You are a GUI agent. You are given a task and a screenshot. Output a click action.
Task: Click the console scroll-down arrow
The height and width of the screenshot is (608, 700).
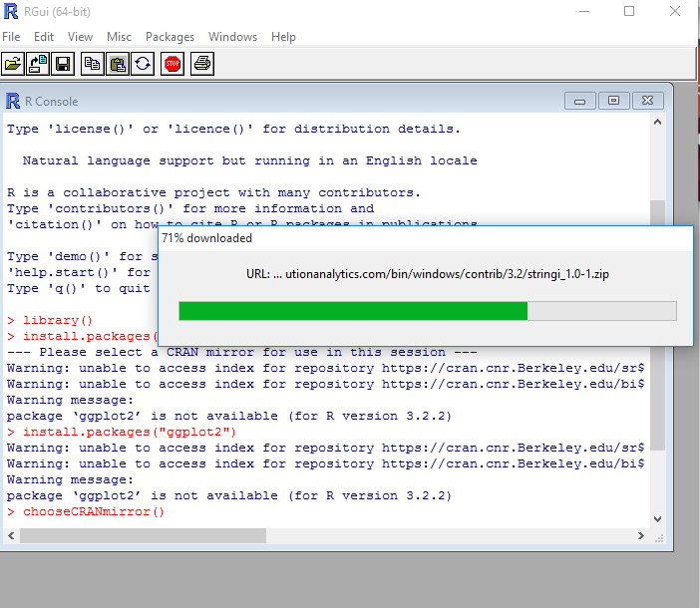point(657,518)
